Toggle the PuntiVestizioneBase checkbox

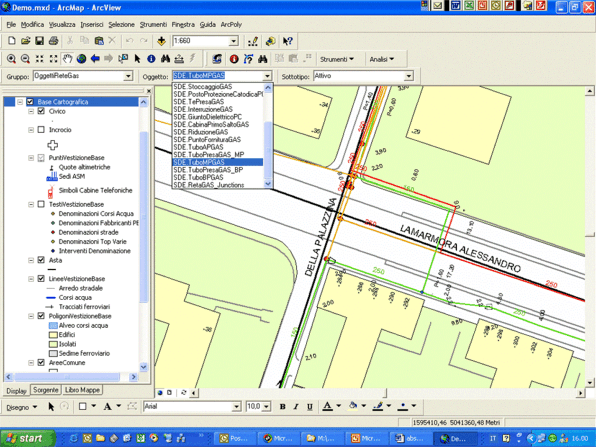tap(41, 158)
